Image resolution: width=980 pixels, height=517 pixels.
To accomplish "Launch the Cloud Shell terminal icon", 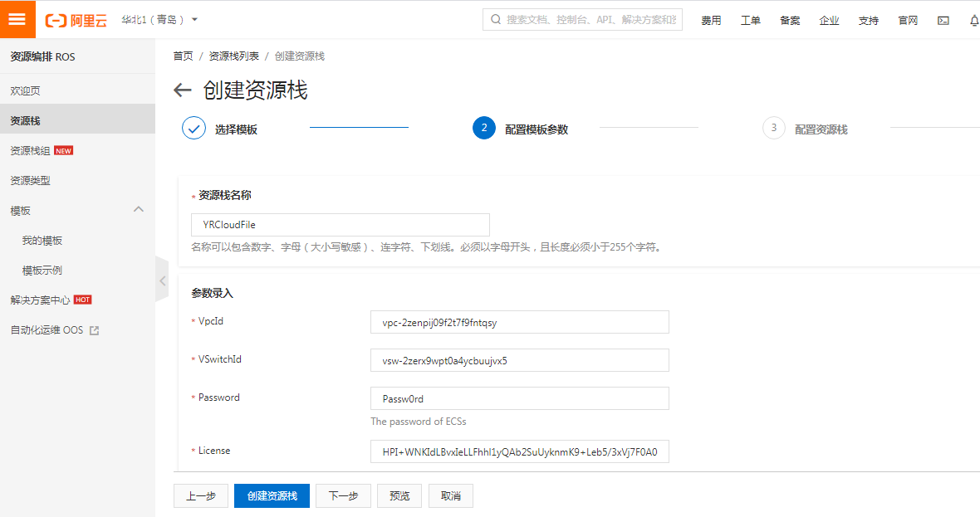I will point(943,21).
